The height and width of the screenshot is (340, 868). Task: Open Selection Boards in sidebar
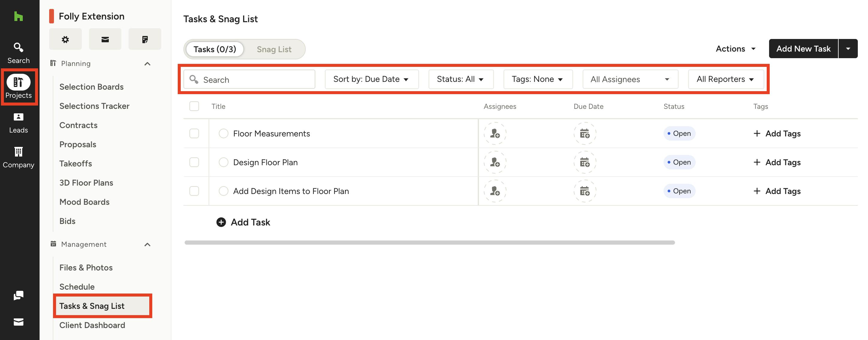[91, 87]
